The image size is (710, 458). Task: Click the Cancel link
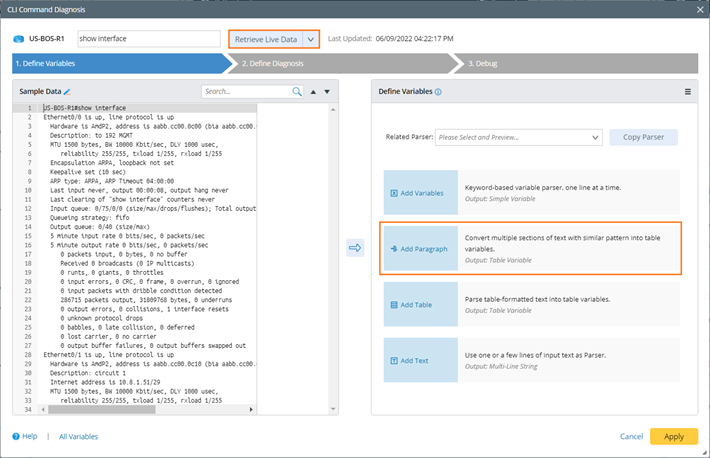631,437
